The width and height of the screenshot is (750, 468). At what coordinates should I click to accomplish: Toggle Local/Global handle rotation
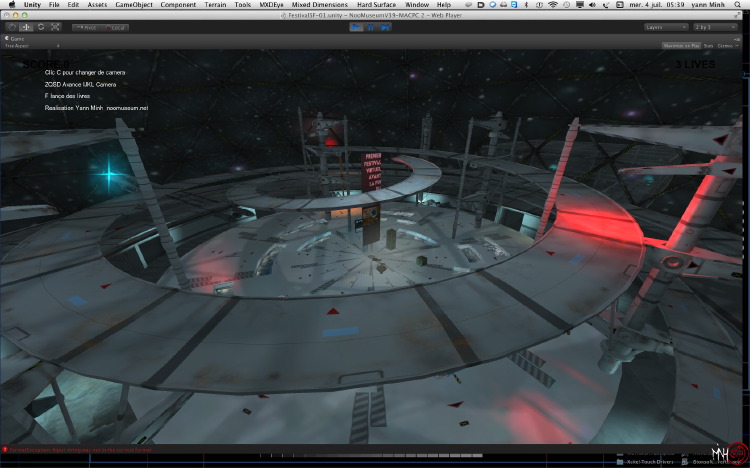pos(115,28)
